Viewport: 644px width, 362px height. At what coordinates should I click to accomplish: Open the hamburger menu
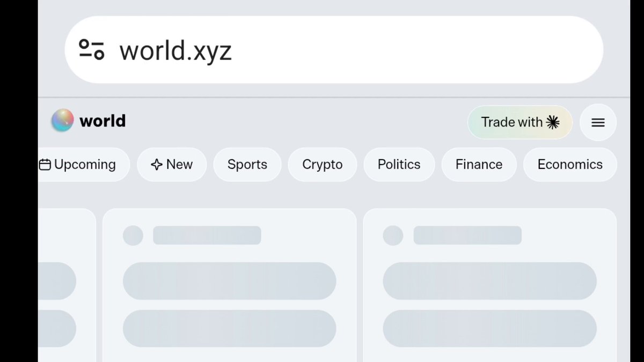(598, 122)
